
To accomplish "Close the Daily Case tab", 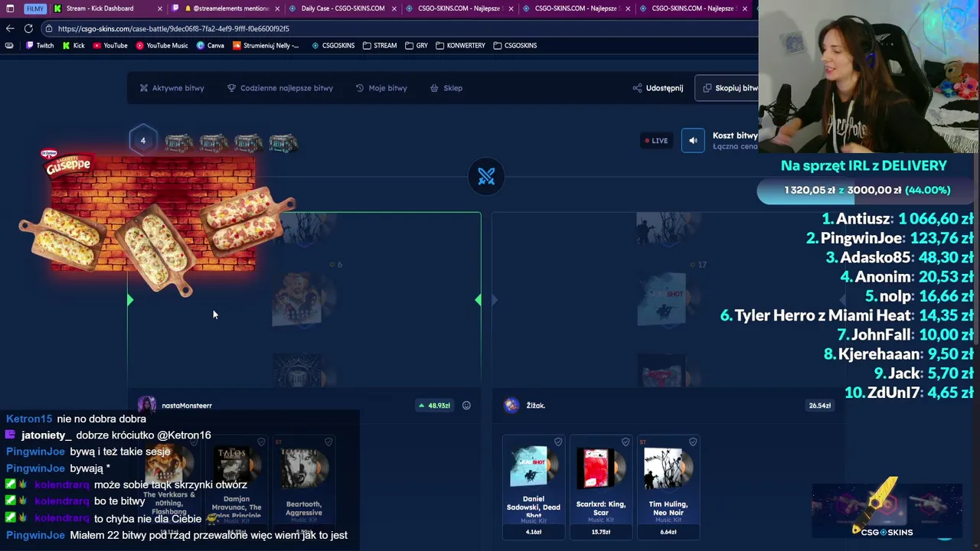I will [394, 8].
